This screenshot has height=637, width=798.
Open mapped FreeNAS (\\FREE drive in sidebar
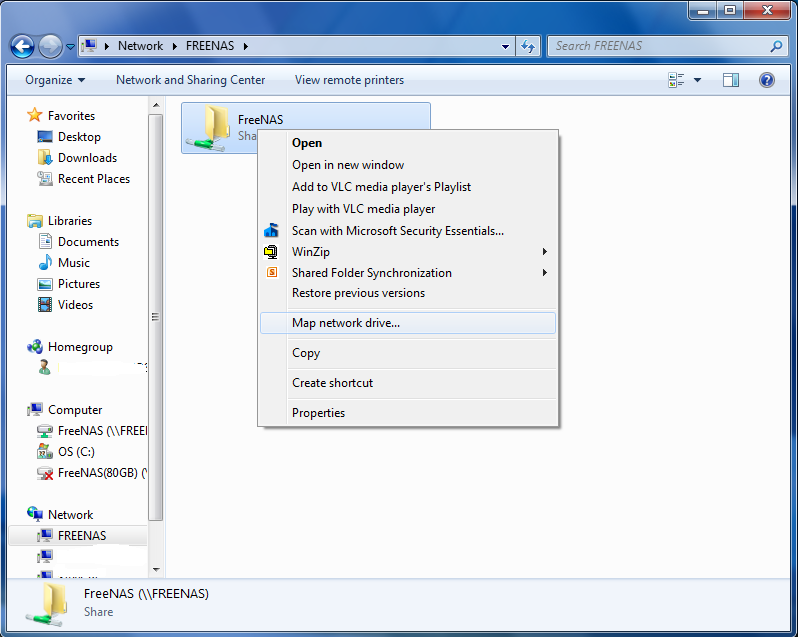pyautogui.click(x=102, y=431)
